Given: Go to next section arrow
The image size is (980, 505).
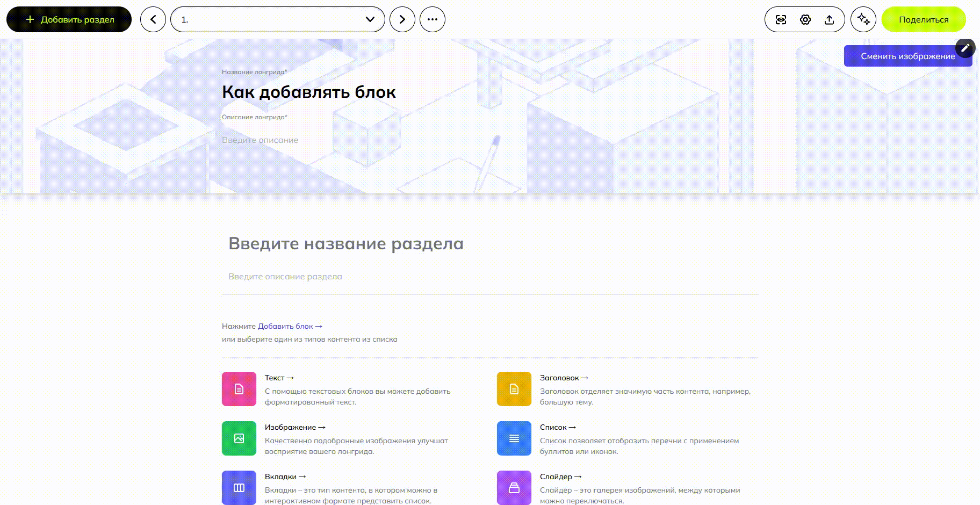Looking at the screenshot, I should point(402,19).
